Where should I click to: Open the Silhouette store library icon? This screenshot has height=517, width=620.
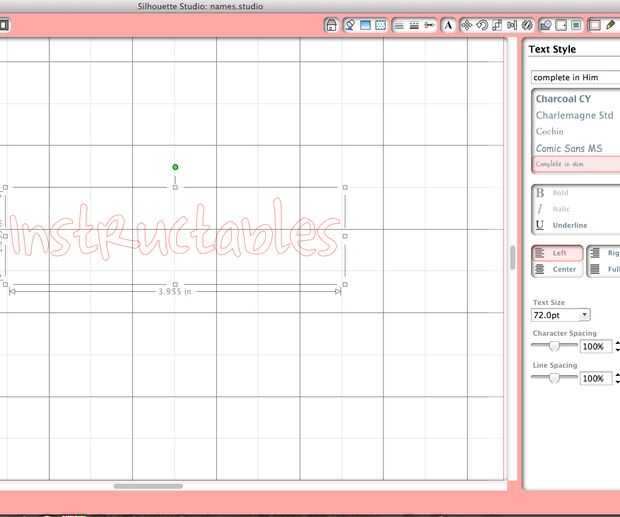tap(331, 25)
